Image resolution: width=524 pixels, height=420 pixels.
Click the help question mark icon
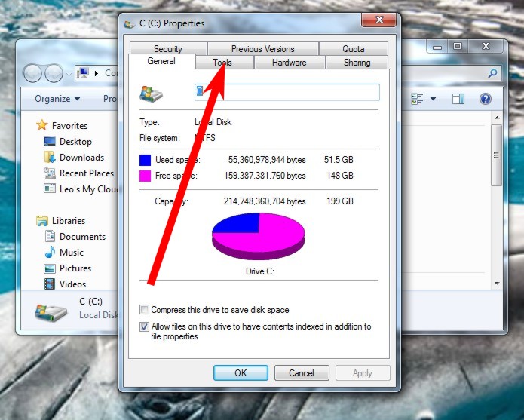click(485, 99)
